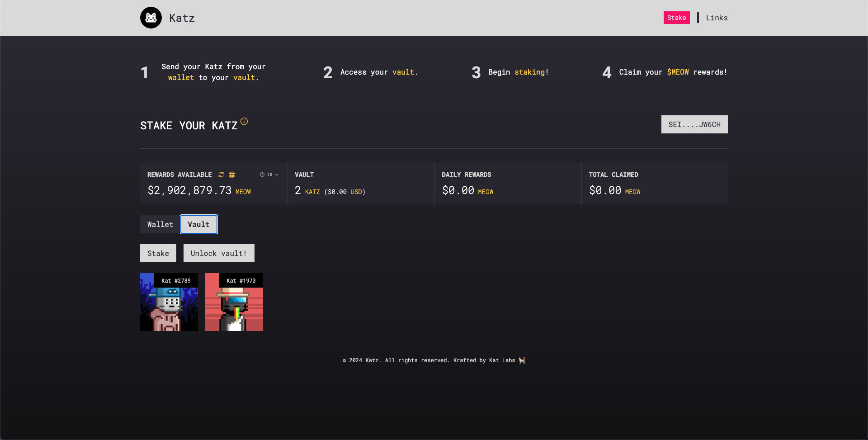Screen dimensions: 868x440
Task: Click the pink Stake badge in the navbar
Action: pyautogui.click(x=676, y=18)
